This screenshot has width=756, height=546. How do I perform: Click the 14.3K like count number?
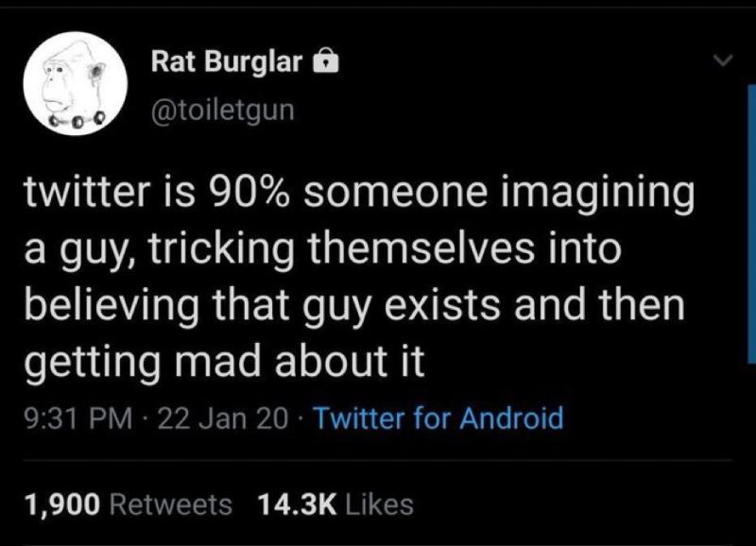point(297,504)
